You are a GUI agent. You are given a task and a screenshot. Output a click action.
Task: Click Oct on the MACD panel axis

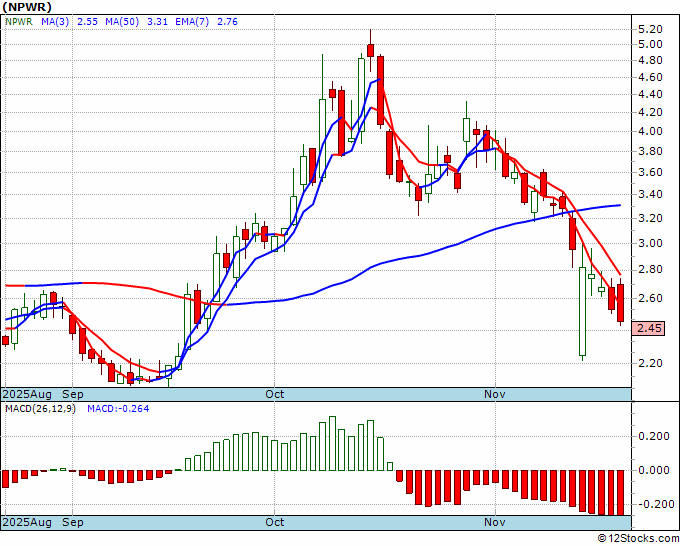pyautogui.click(x=275, y=522)
